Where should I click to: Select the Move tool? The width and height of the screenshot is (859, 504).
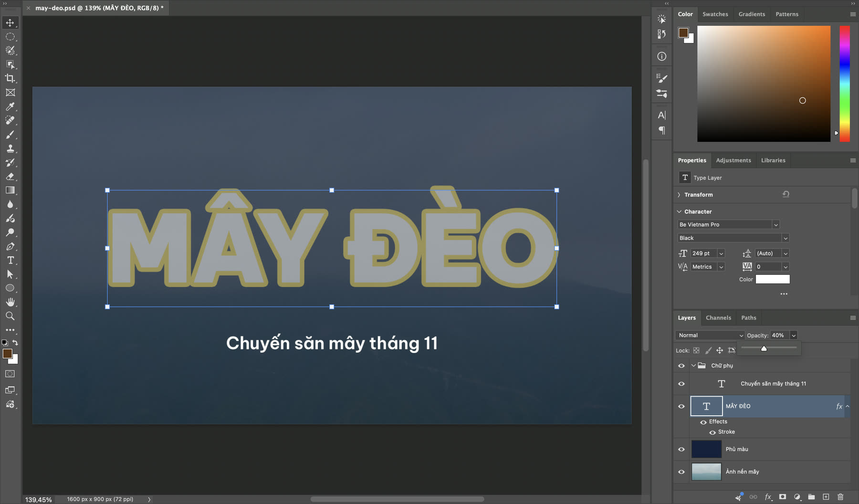pos(10,22)
